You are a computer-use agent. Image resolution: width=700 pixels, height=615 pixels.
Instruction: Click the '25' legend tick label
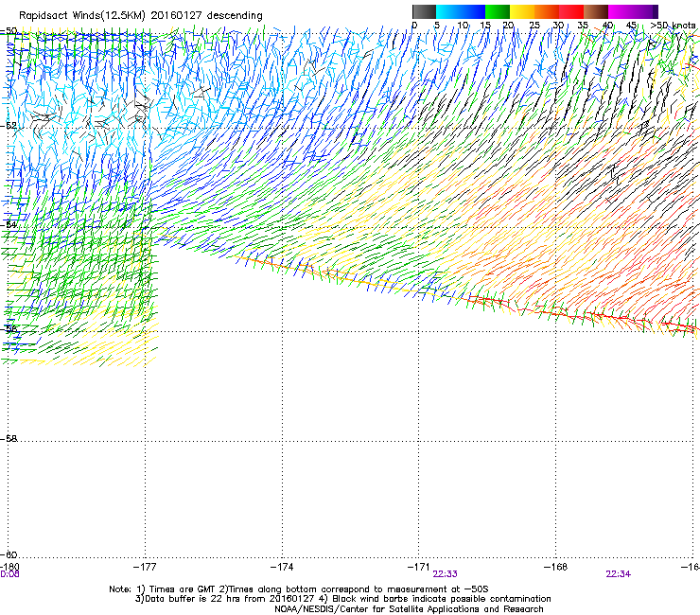coord(534,26)
